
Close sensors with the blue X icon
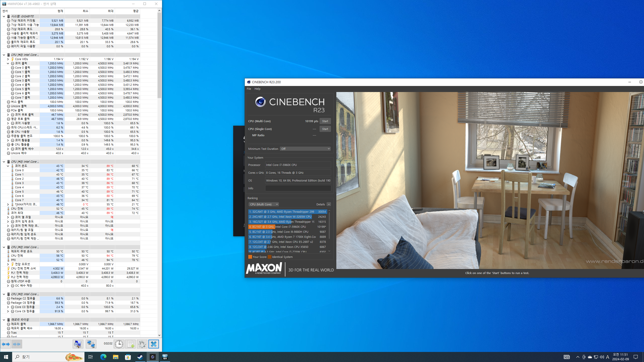coord(153,344)
